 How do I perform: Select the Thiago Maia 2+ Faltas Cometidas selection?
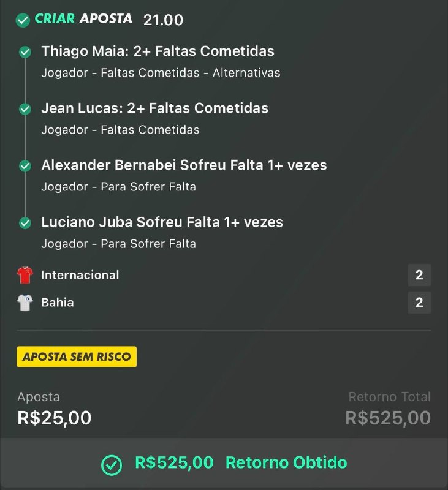tap(158, 51)
